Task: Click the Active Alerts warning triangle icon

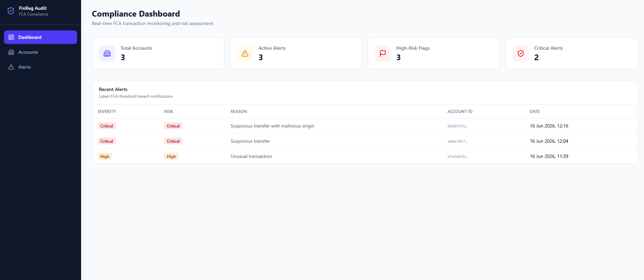Action: pyautogui.click(x=245, y=53)
